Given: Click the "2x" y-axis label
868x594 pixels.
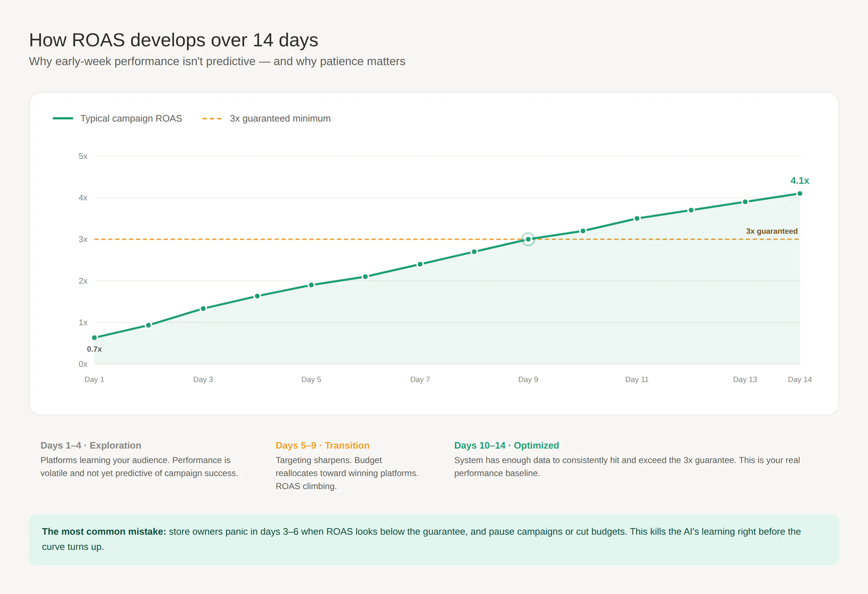Looking at the screenshot, I should pyautogui.click(x=83, y=281).
